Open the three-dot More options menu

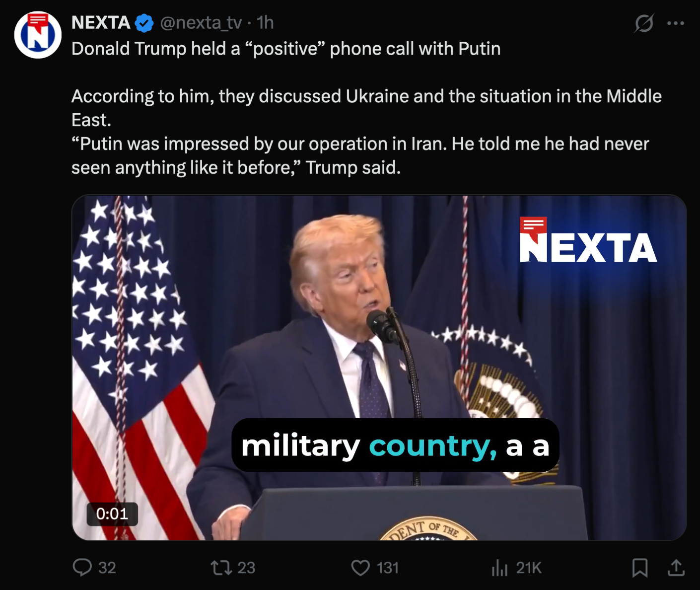coord(676,23)
